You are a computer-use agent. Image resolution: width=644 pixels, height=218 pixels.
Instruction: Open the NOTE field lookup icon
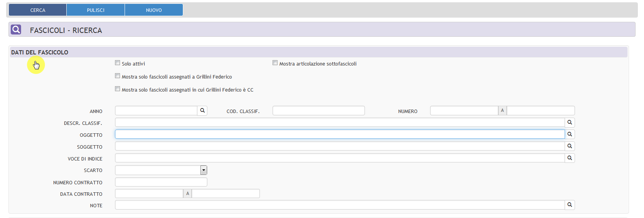(570, 205)
